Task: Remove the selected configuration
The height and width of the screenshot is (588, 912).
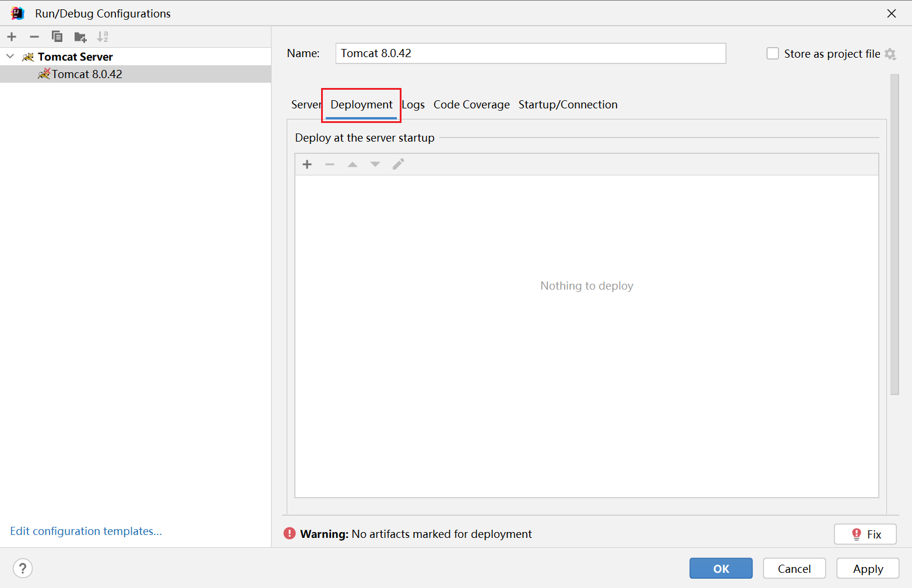Action: 34,37
